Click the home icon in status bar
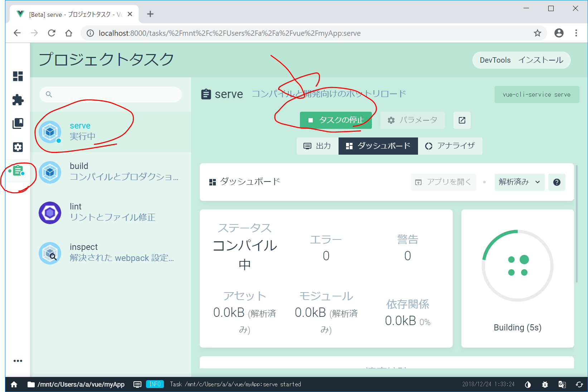 click(x=14, y=384)
